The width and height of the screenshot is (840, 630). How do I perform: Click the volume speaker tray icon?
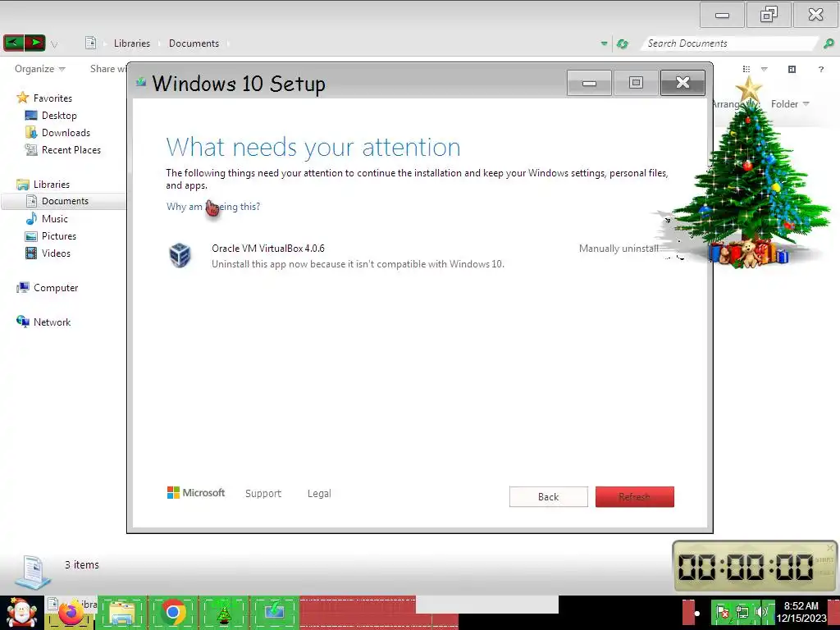pos(761,612)
